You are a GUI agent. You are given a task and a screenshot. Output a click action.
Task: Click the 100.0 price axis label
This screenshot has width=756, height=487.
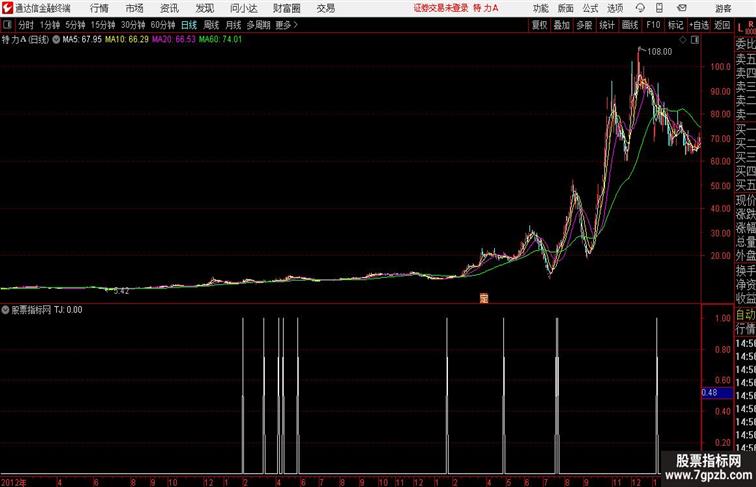click(720, 67)
